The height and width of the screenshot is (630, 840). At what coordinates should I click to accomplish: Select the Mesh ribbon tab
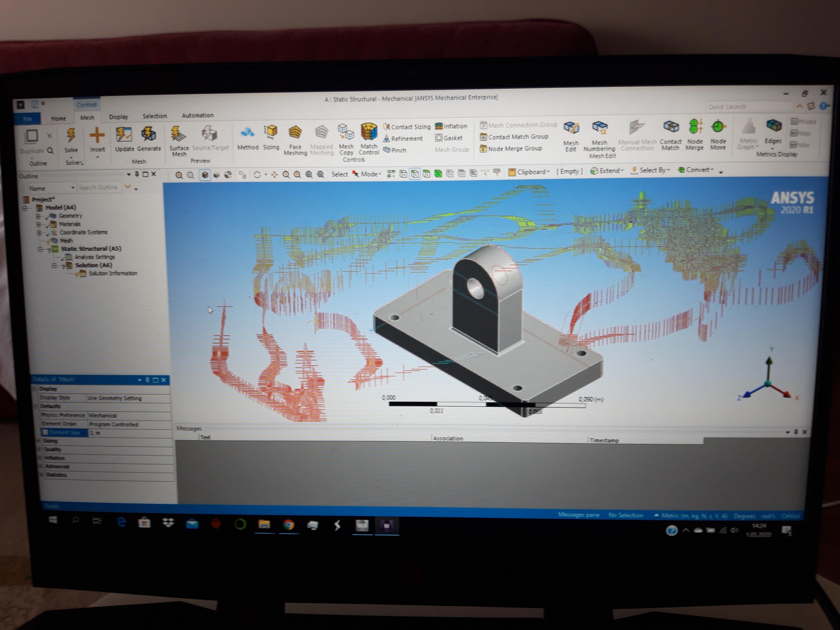[87, 118]
